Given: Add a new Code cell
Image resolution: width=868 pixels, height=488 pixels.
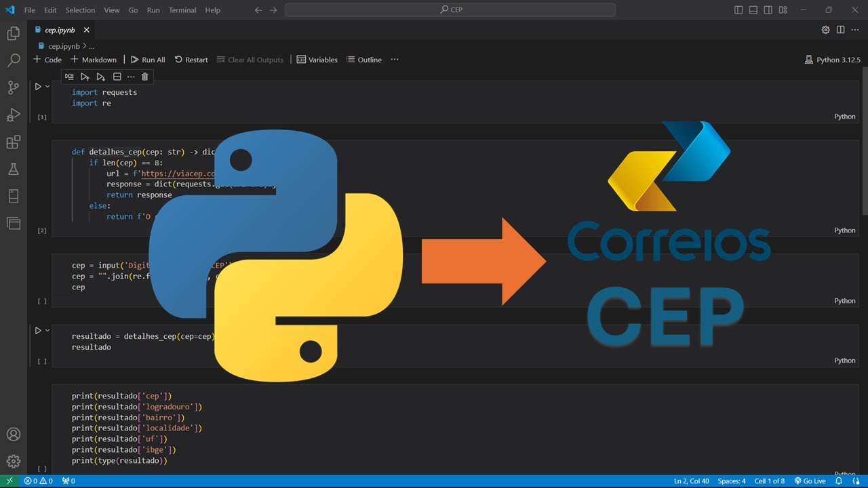Looking at the screenshot, I should pos(47,60).
